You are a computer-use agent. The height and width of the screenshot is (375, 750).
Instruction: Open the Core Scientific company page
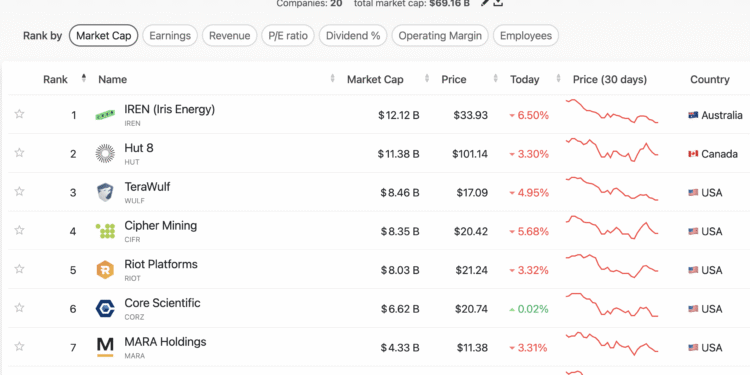pyautogui.click(x=162, y=303)
